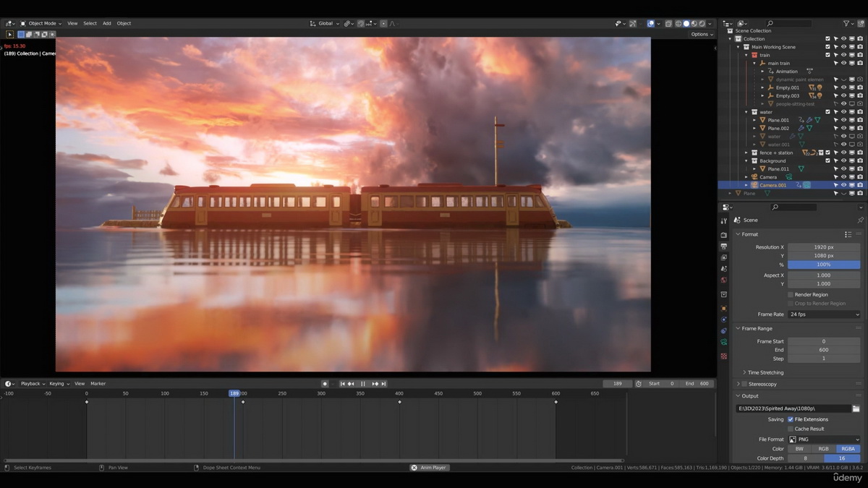Open the Object Mode dropdown

41,23
